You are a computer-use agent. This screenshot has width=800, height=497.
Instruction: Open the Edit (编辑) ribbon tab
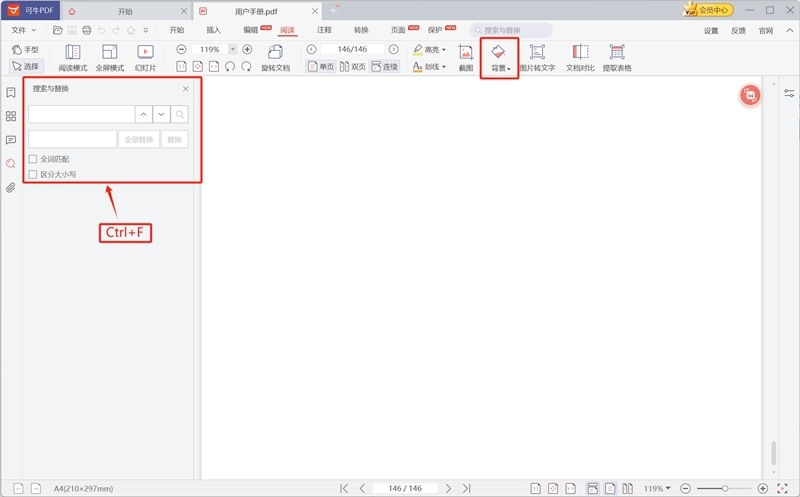[251, 30]
